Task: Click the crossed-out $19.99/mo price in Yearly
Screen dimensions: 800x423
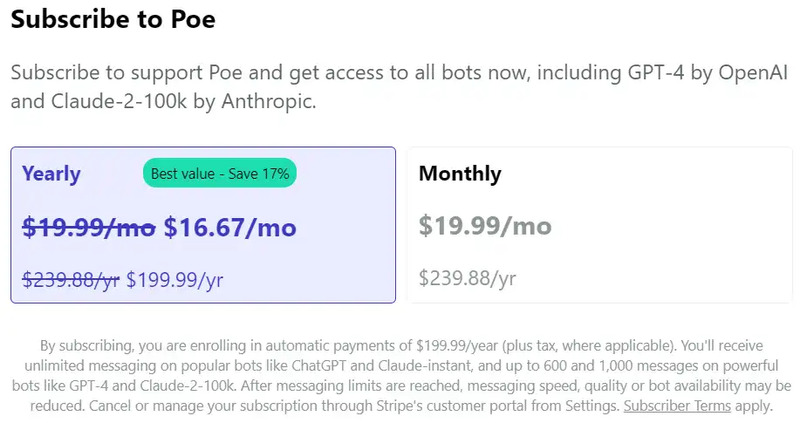Action: coord(88,228)
